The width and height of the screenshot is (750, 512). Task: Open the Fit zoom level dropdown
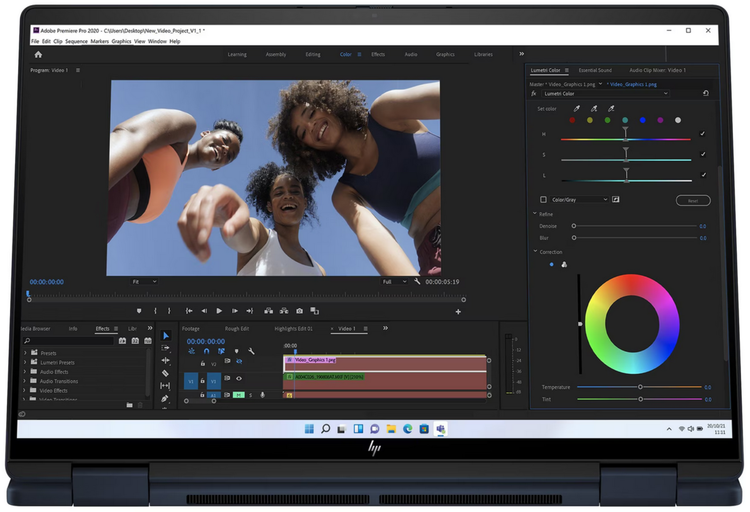(x=144, y=282)
